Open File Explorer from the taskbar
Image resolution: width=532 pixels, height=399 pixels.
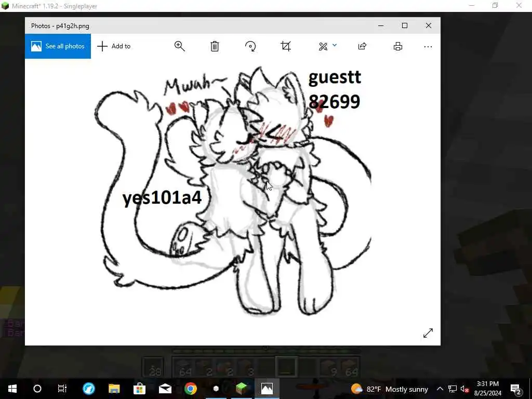point(114,389)
